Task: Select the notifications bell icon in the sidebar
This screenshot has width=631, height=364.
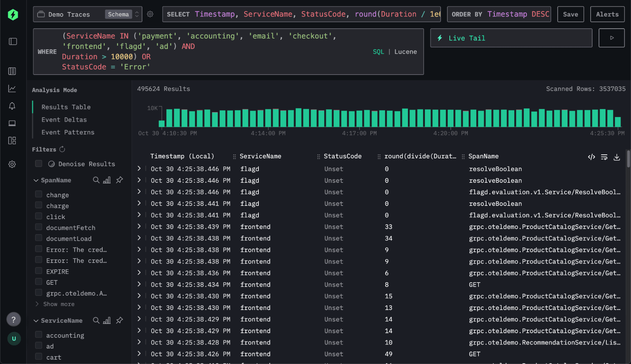Action: [x=12, y=106]
